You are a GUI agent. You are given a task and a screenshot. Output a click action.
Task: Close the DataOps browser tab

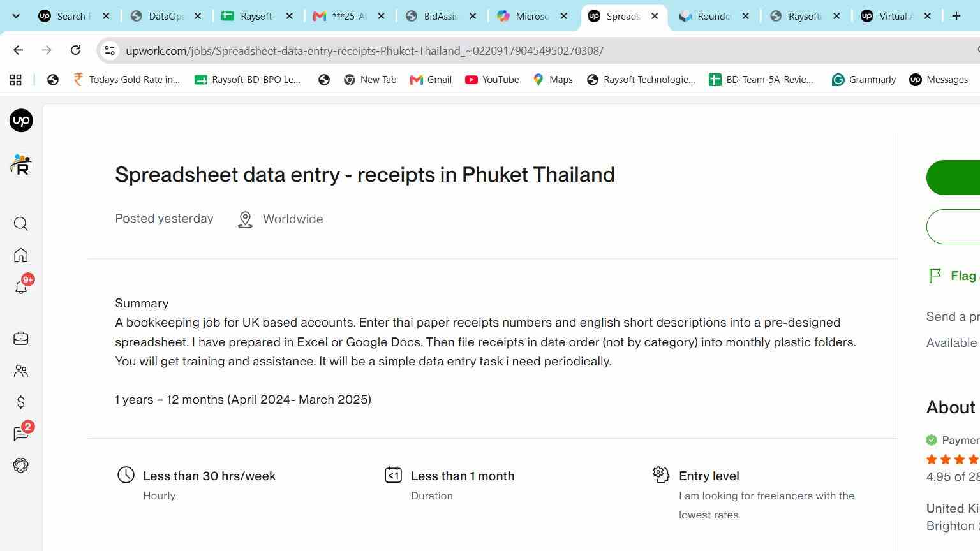198,17
